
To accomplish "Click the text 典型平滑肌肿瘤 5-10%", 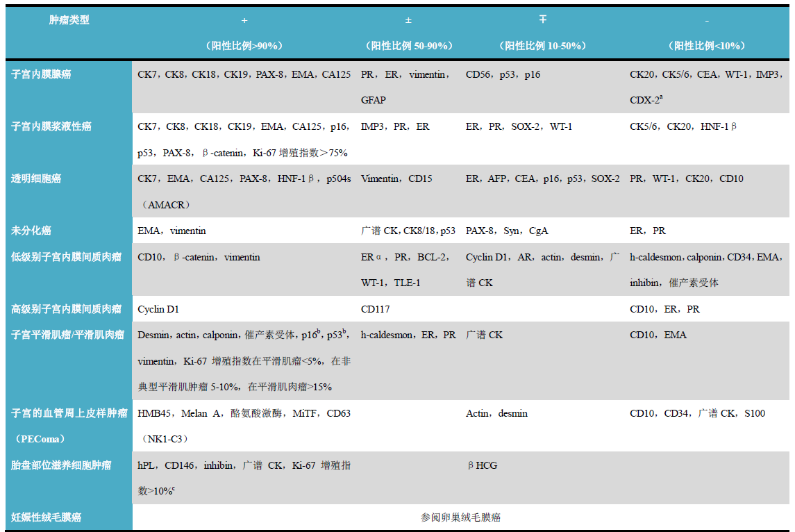I will [x=188, y=387].
